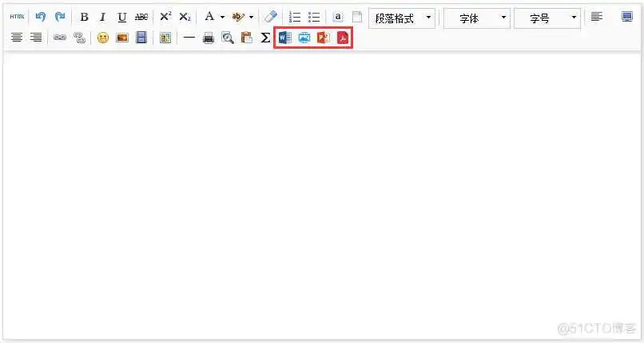The width and height of the screenshot is (644, 343).
Task: Switch to HTML source view
Action: tap(17, 17)
